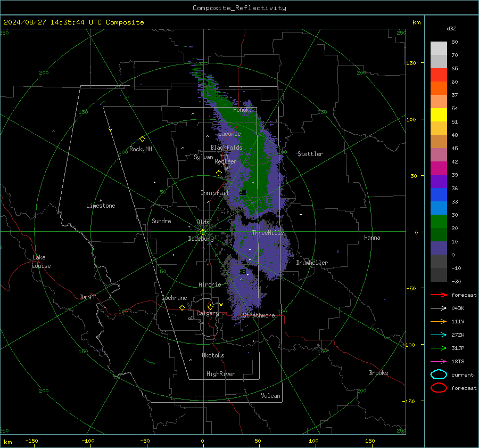Click the Banff label

pos(88,297)
